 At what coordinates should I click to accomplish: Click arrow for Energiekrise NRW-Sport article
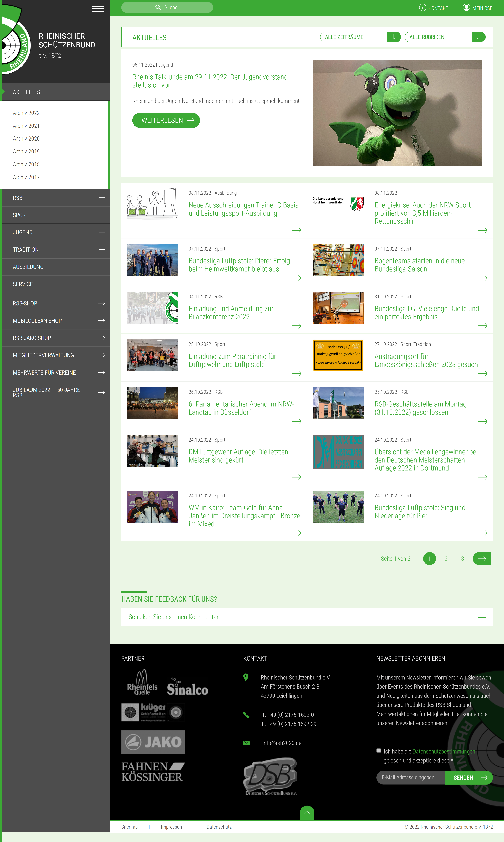[x=483, y=230]
